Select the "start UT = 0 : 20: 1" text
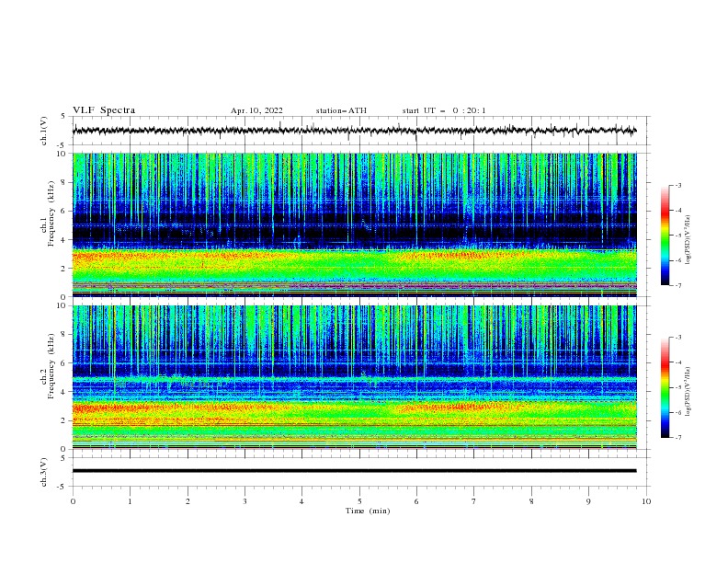This screenshot has height=563, width=728. [444, 110]
